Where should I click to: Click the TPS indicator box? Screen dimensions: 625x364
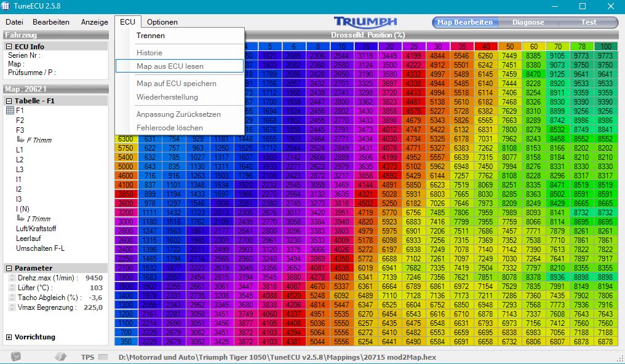point(103,357)
